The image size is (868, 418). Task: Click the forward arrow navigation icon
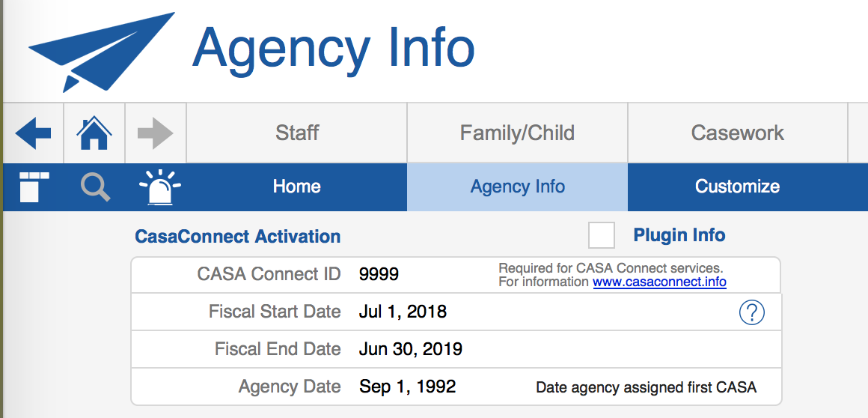pyautogui.click(x=155, y=134)
